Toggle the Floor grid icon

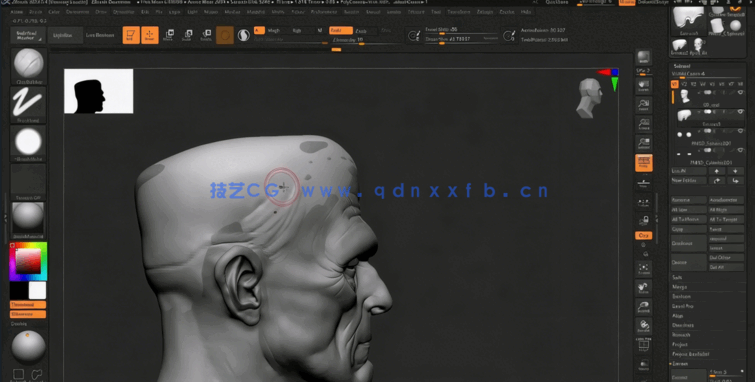[644, 184]
